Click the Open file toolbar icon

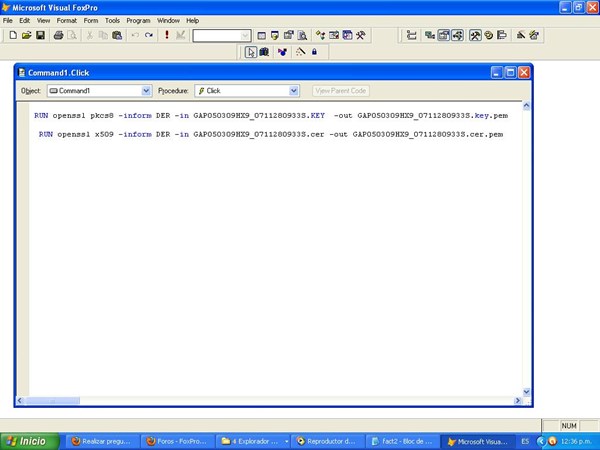click(x=26, y=35)
